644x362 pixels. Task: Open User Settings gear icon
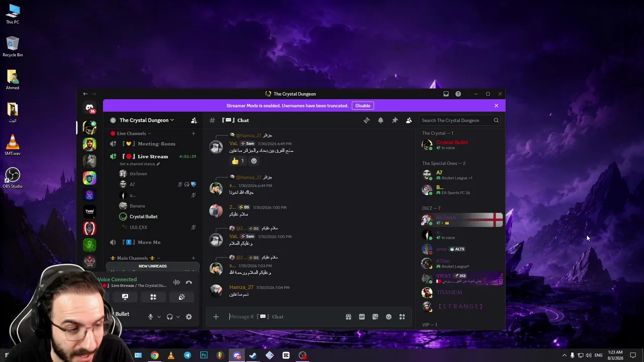[x=189, y=317]
